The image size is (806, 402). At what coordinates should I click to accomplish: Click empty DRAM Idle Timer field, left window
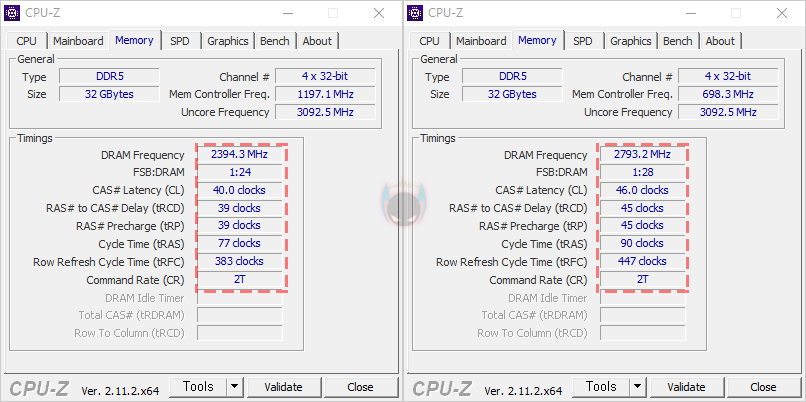click(x=240, y=298)
